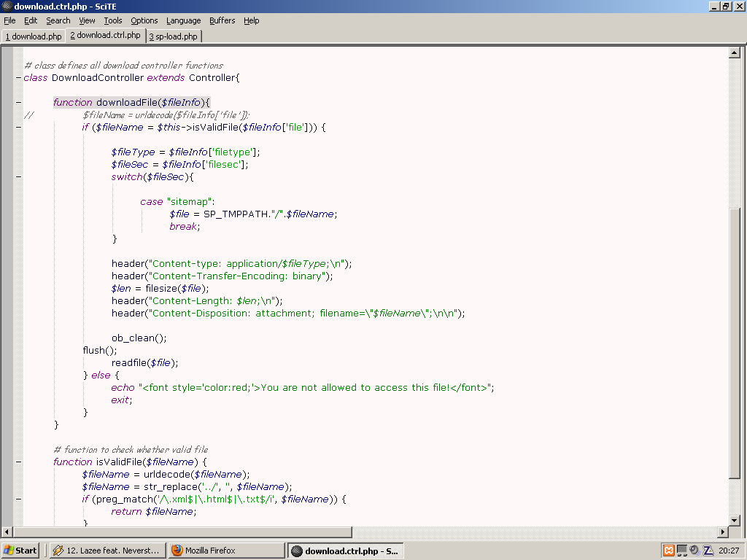Click the commented-out urldecode line
Viewport: 747px width, 560px height.
(166, 114)
